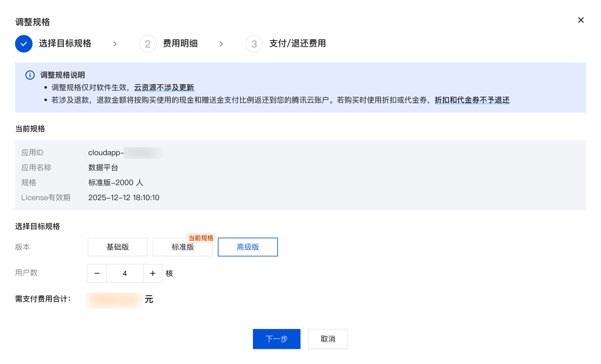Click the blue checkmark step-one icon

tap(24, 44)
